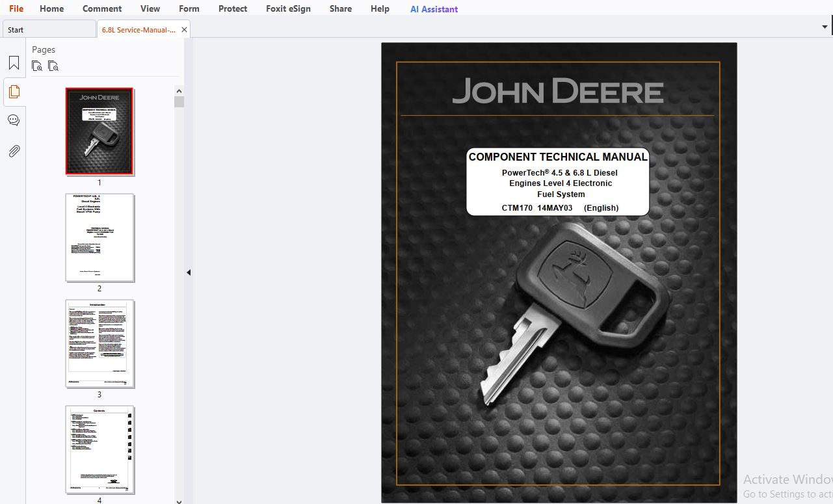This screenshot has height=504, width=833.
Task: Switch to the Comment tab
Action: pyautogui.click(x=102, y=8)
